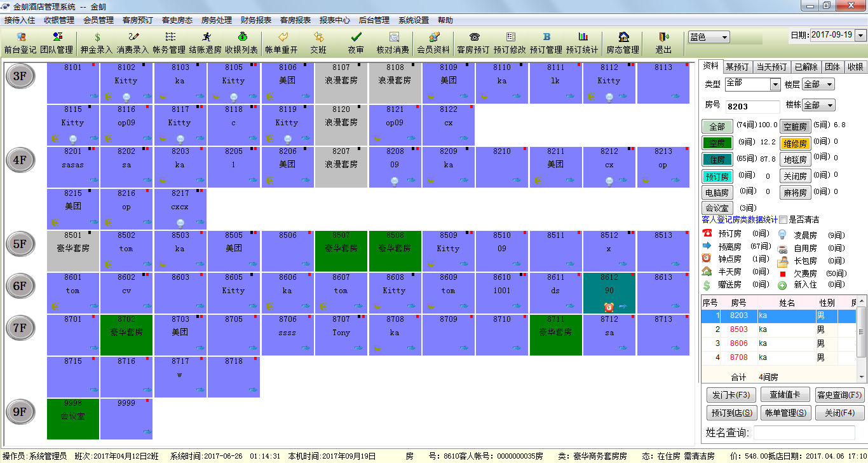This screenshot has height=463, width=868.
Task: Select floor button 5F
Action: click(20, 244)
